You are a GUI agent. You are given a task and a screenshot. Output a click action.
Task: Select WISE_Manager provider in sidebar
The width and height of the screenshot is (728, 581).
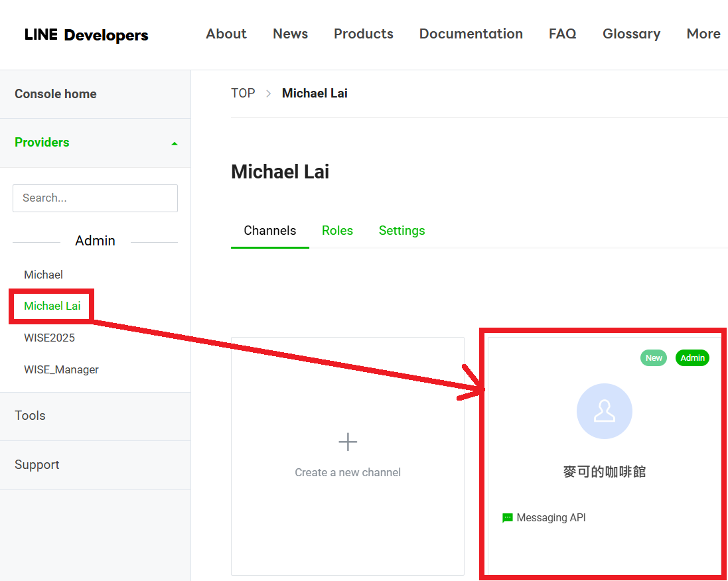(61, 369)
